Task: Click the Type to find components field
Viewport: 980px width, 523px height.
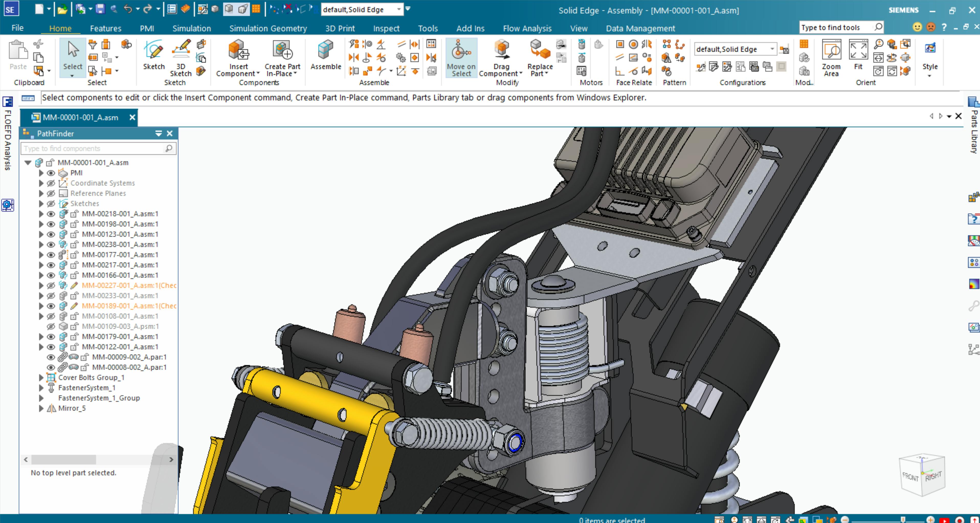Action: [95, 148]
